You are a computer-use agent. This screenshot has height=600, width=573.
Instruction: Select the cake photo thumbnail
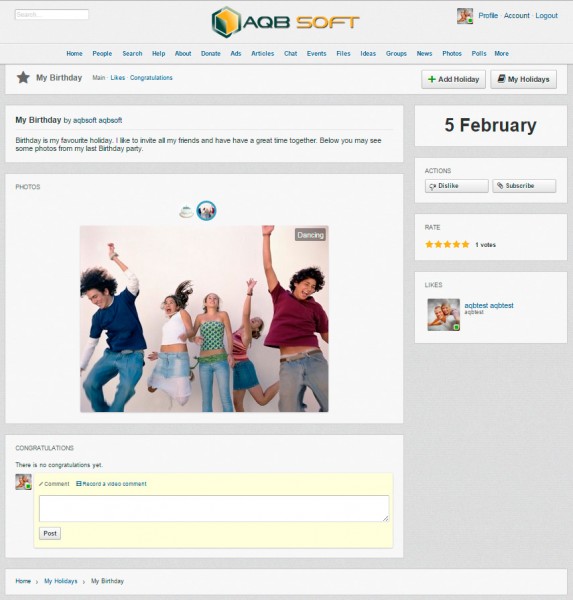186,211
